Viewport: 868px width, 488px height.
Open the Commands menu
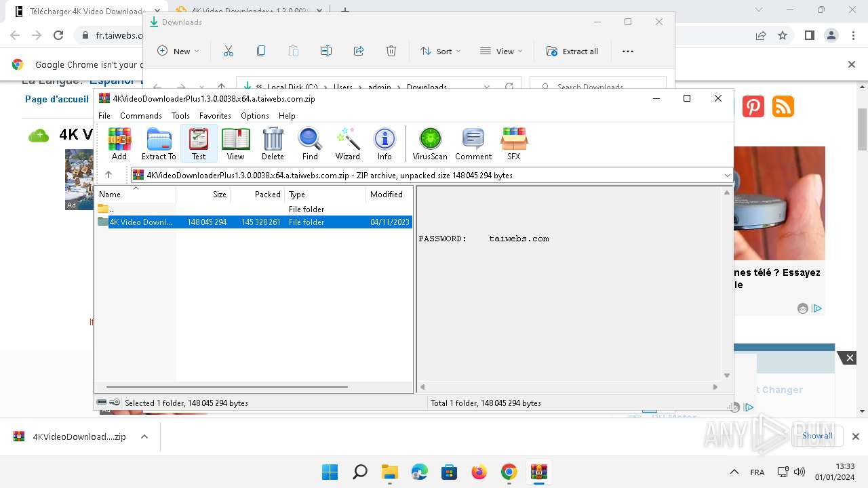click(x=141, y=116)
